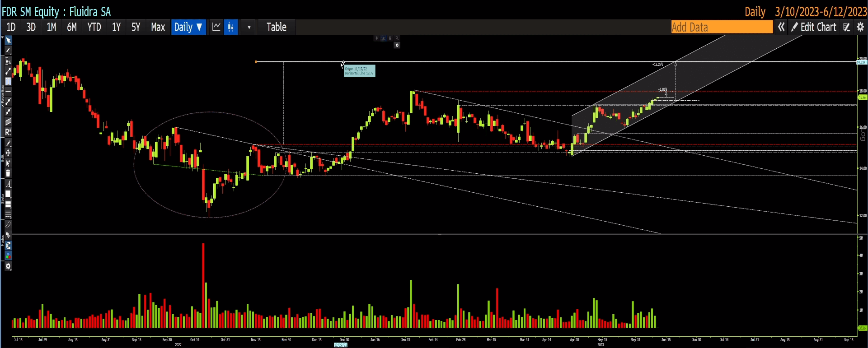Expand the sidebar settings gear menu
Screen dimensions: 868x348
pos(8,267)
